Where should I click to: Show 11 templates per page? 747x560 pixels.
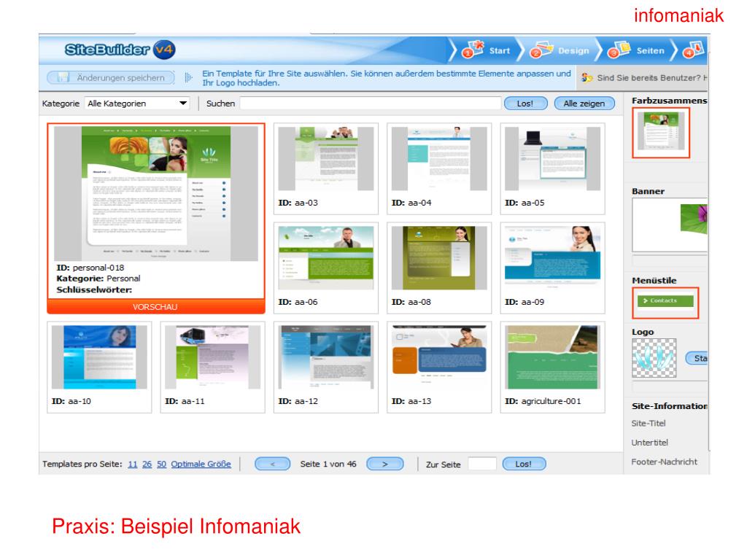(133, 464)
